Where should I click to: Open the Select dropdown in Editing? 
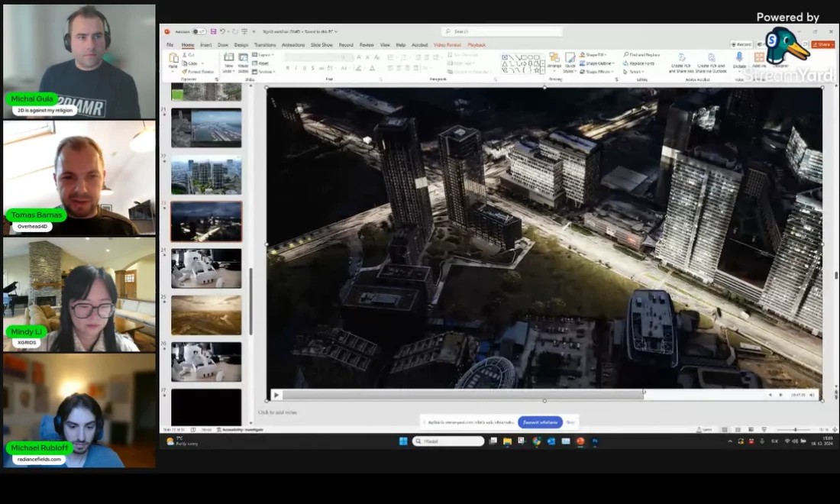[633, 71]
